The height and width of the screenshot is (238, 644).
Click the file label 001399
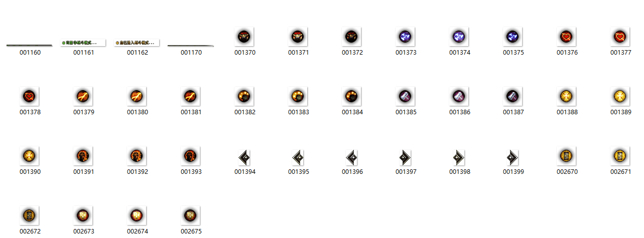[x=513, y=172]
